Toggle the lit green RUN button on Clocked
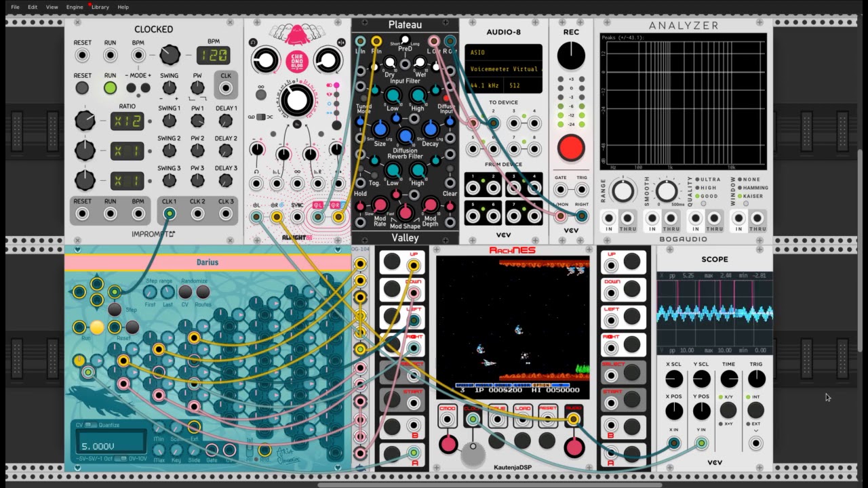The image size is (868, 488). point(110,87)
